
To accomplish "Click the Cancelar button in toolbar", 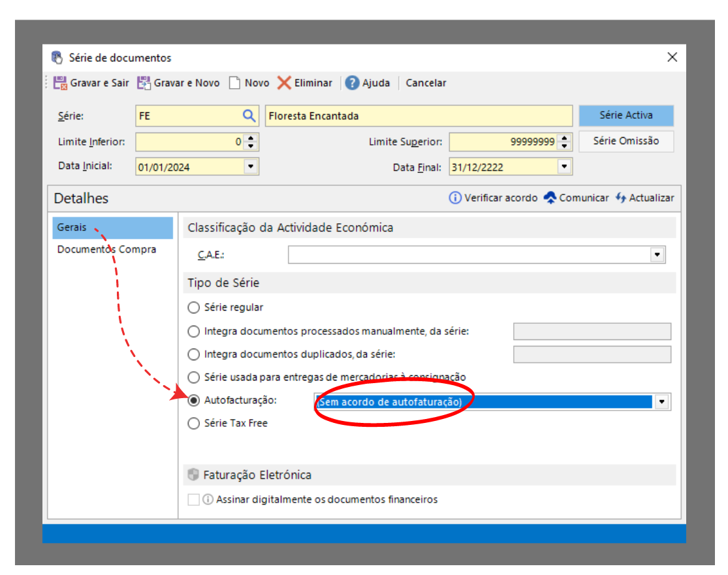I will click(426, 83).
